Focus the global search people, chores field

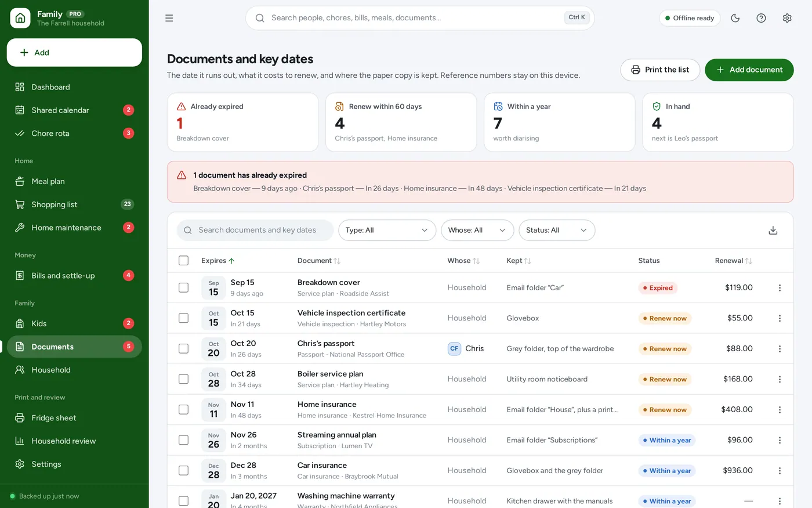tap(420, 18)
